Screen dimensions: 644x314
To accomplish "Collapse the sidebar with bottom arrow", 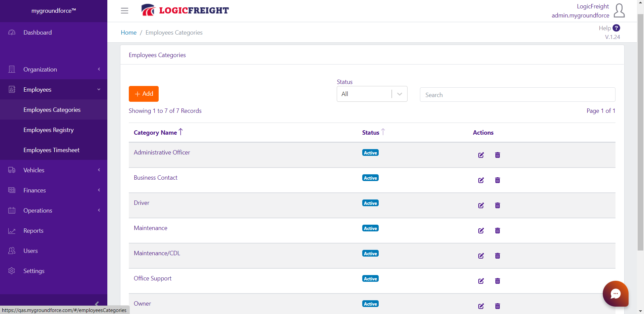I will coord(97,304).
